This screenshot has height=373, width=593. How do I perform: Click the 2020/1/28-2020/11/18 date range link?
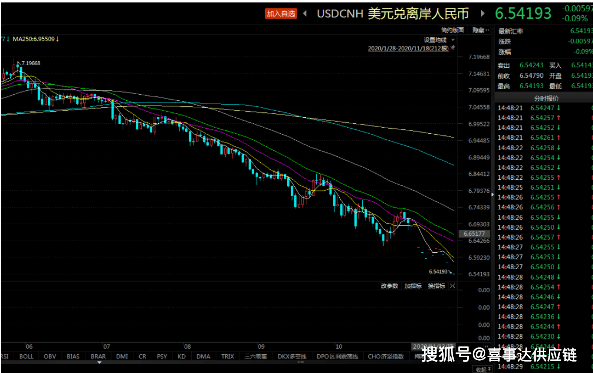[408, 48]
